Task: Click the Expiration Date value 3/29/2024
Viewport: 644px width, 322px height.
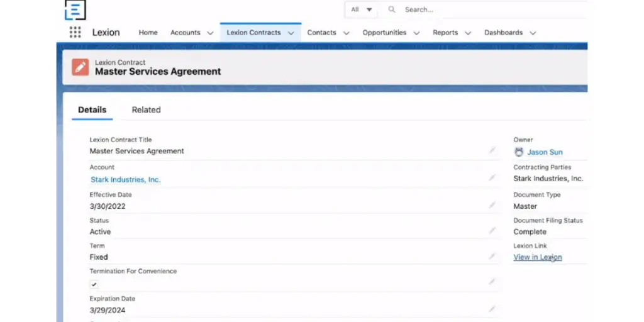Action: [108, 310]
